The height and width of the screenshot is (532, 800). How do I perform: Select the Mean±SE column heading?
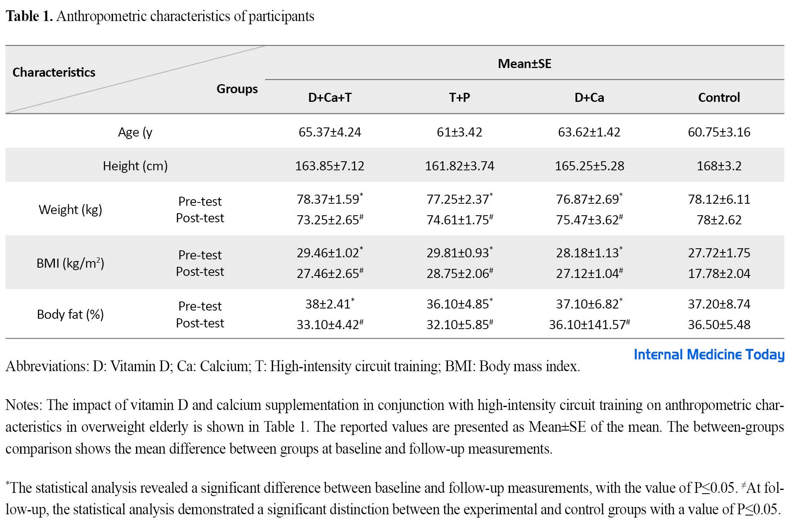525,64
